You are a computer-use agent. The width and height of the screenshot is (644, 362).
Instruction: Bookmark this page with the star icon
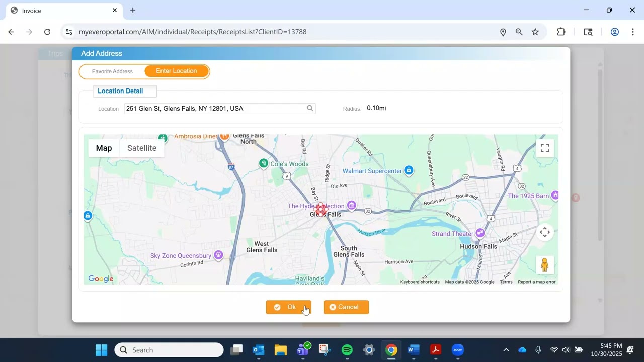point(535,32)
